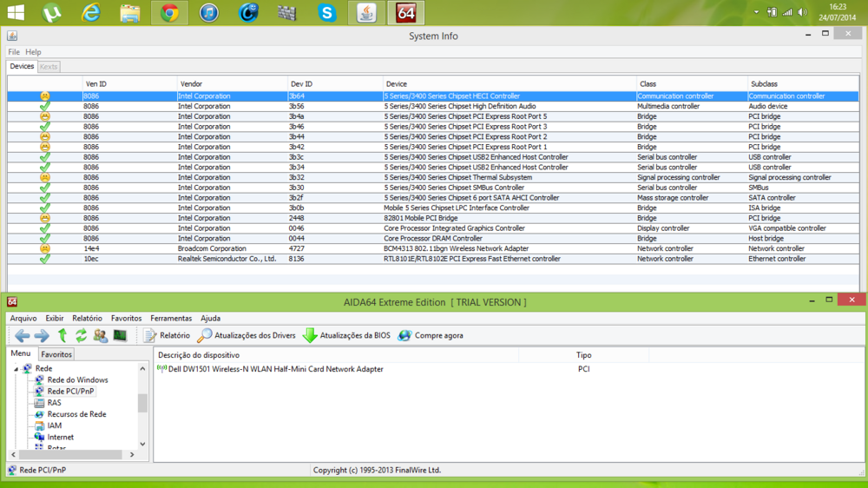Image resolution: width=868 pixels, height=488 pixels.
Task: Switch to the Favoritos tab
Action: tap(56, 354)
